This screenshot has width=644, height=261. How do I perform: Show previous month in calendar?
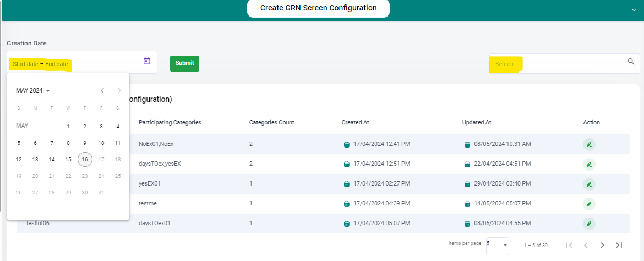103,90
